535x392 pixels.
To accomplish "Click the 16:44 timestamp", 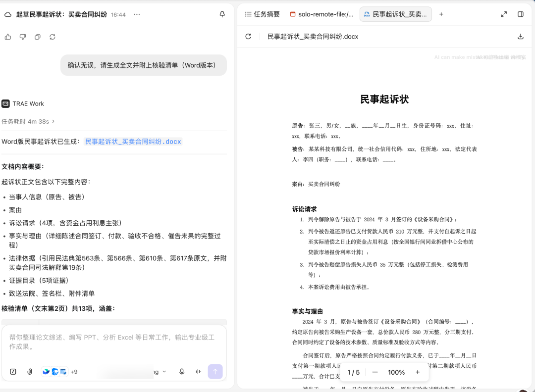I will point(118,15).
